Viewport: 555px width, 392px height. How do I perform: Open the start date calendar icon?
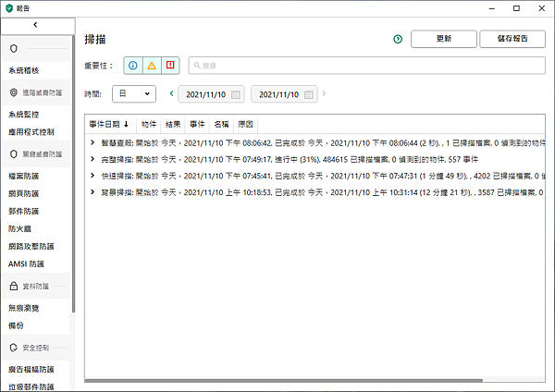point(235,94)
